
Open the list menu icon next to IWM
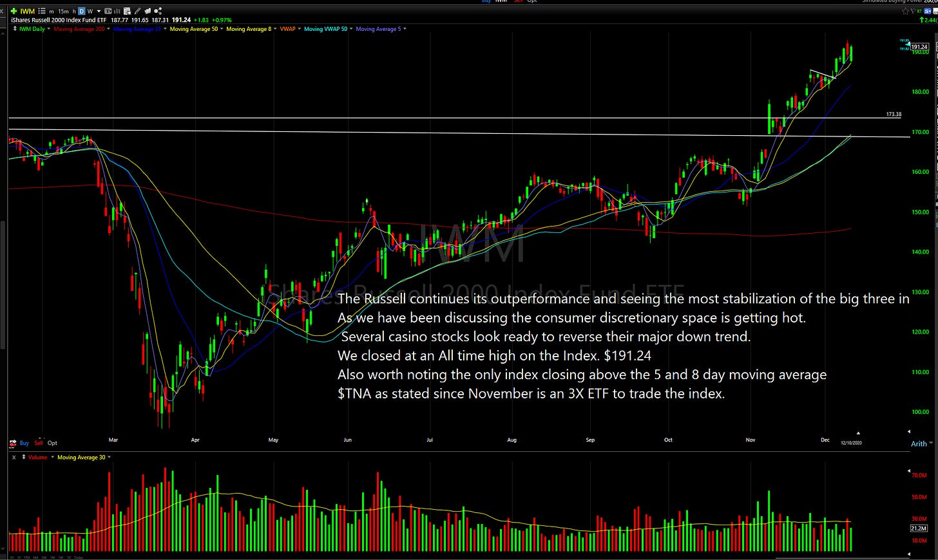[x=42, y=11]
